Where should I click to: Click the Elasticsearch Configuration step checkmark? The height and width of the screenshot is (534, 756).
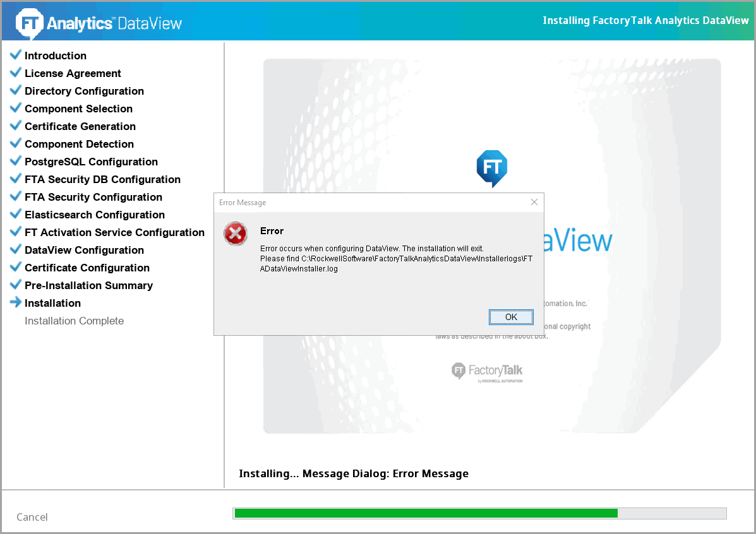15,213
